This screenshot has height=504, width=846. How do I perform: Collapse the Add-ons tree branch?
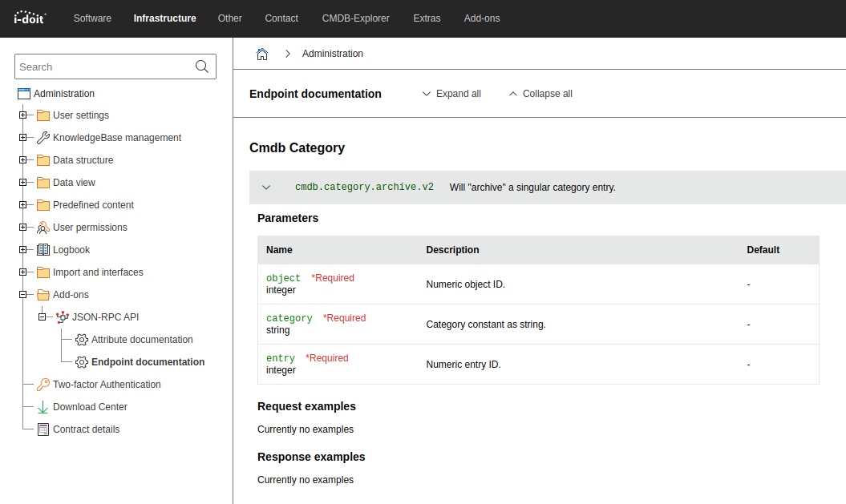pos(24,294)
